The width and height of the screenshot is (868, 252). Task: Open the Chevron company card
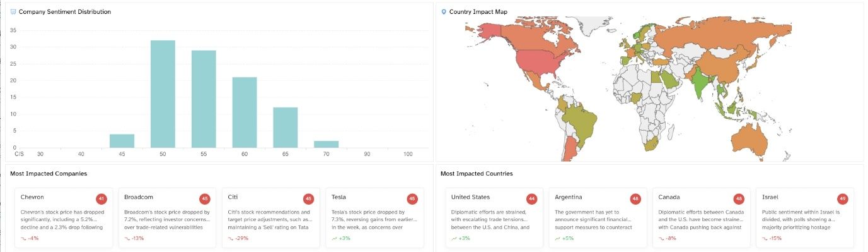click(x=64, y=217)
